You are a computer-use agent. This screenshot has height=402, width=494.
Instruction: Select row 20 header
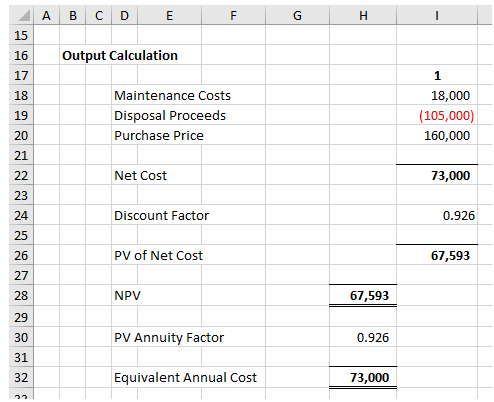tap(21, 135)
